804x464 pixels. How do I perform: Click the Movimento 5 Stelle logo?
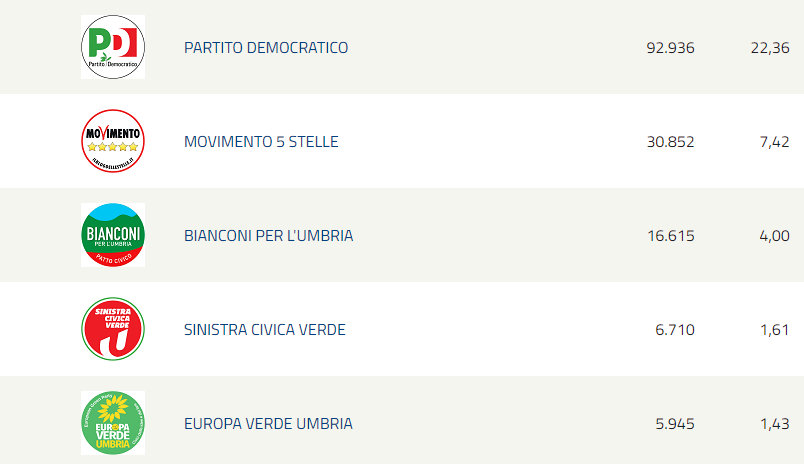coord(113,141)
